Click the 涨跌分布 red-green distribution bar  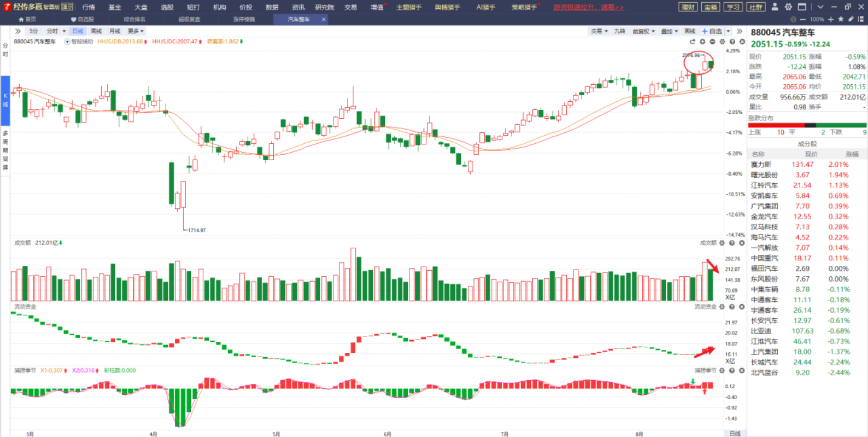pyautogui.click(x=807, y=125)
